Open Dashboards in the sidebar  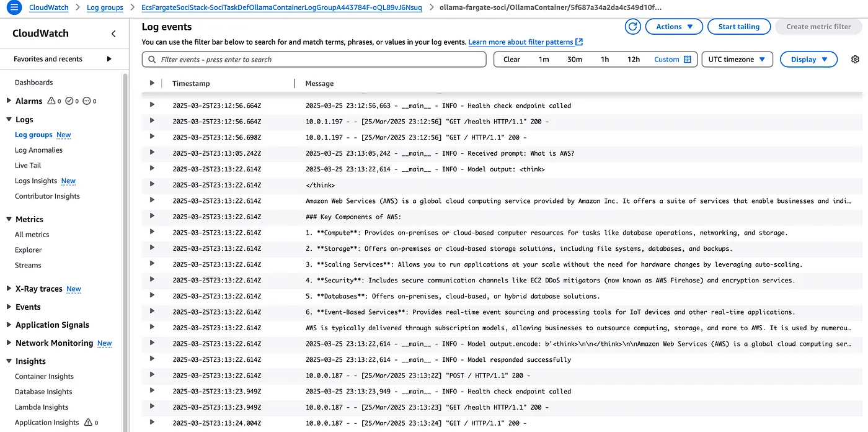click(34, 83)
